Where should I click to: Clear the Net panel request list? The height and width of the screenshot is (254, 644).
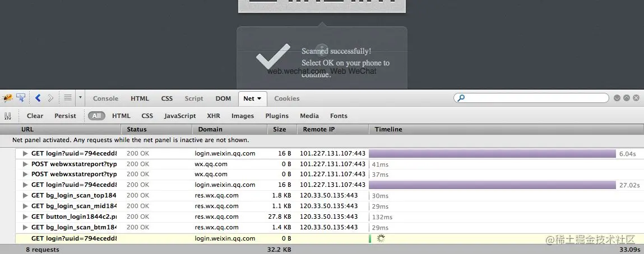pyautogui.click(x=35, y=116)
